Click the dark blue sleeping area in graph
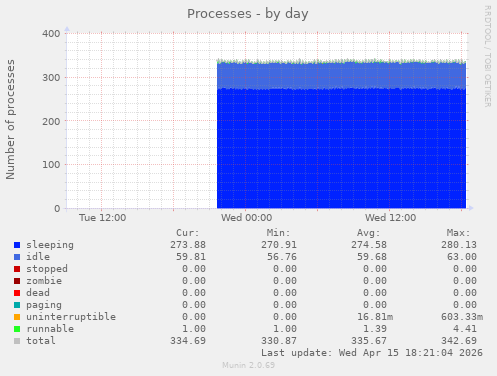The width and height of the screenshot is (497, 376). click(341, 149)
